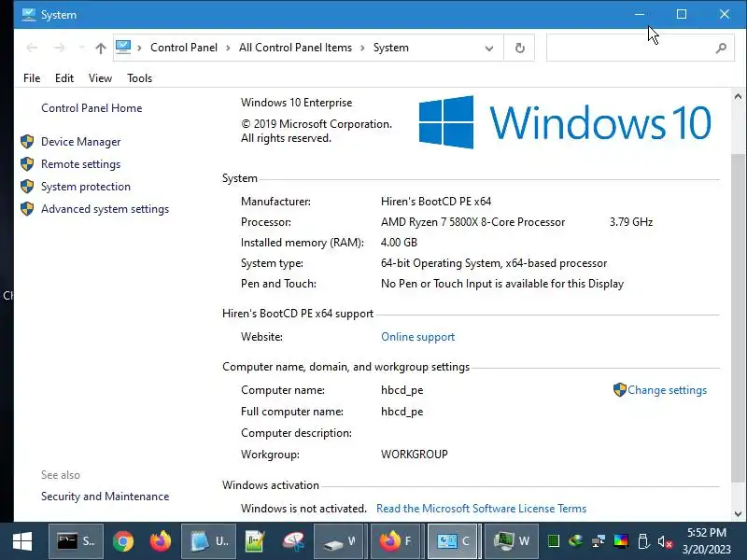
Task: Open the recent locations dropdown arrow
Action: [x=81, y=48]
